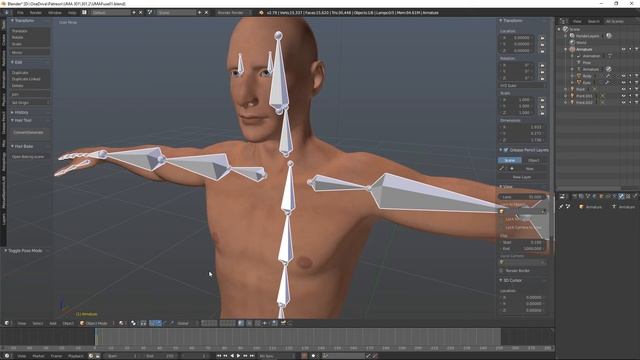Open XYZ Euler rotation mode dropdown
Image resolution: width=640 pixels, height=360 pixels.
(x=522, y=86)
